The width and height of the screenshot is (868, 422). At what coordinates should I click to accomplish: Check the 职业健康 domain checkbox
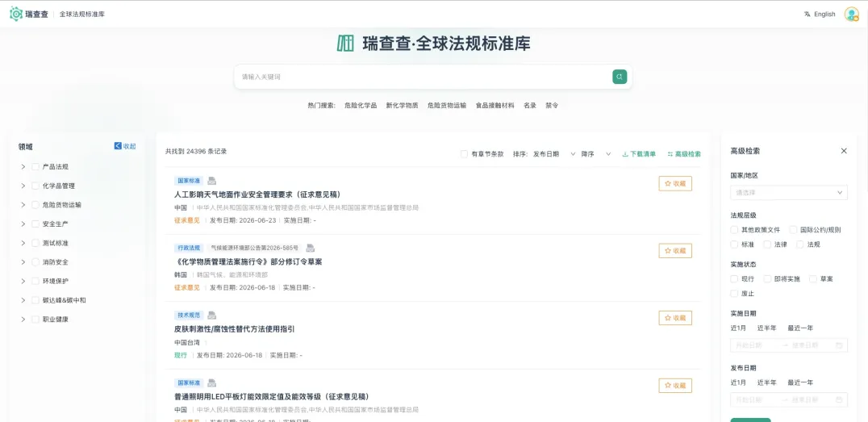(x=35, y=319)
